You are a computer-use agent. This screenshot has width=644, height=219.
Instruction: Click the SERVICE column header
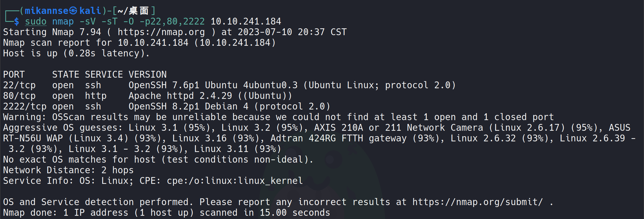coord(104,75)
